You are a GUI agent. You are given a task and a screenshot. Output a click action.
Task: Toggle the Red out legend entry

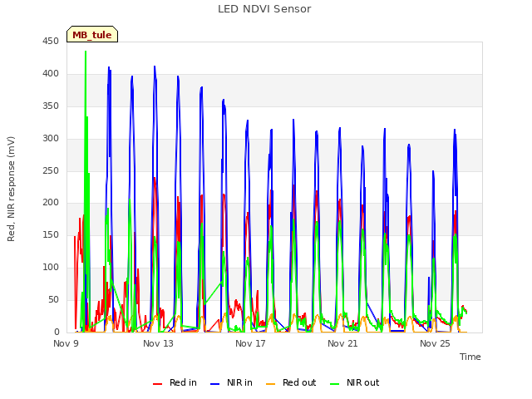(291, 382)
